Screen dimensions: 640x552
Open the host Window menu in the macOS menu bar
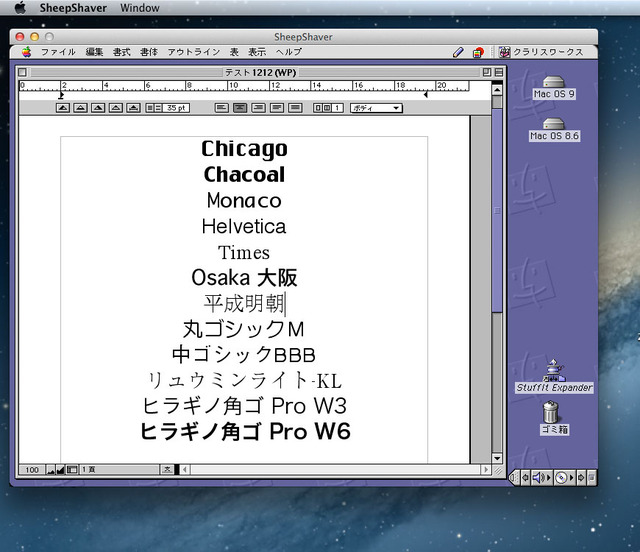click(x=140, y=8)
